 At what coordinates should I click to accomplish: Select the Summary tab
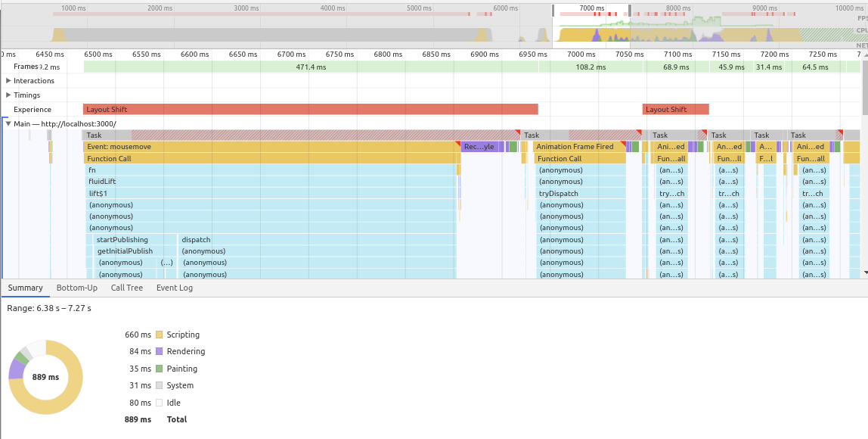pyautogui.click(x=25, y=288)
